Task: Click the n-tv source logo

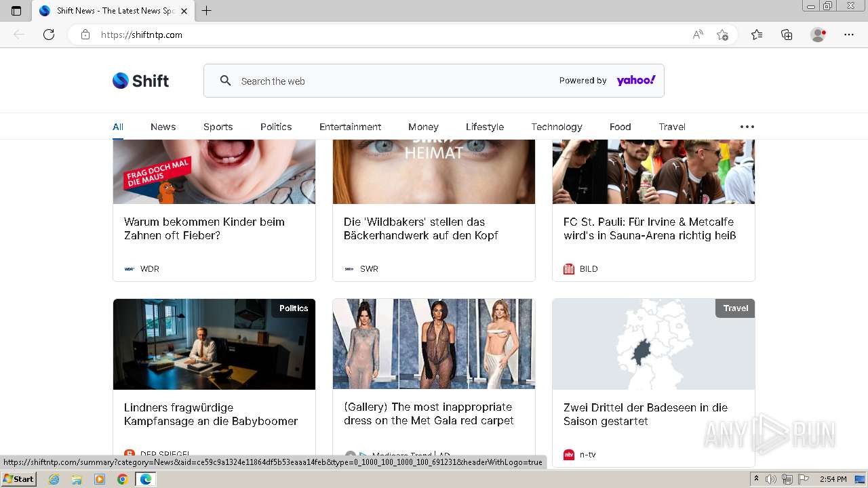Action: click(x=569, y=455)
